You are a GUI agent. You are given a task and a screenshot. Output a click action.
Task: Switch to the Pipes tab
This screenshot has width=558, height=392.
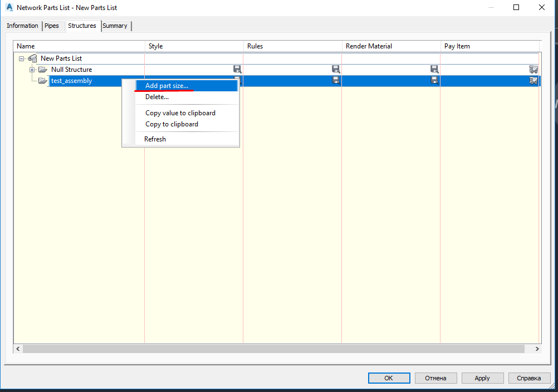53,26
